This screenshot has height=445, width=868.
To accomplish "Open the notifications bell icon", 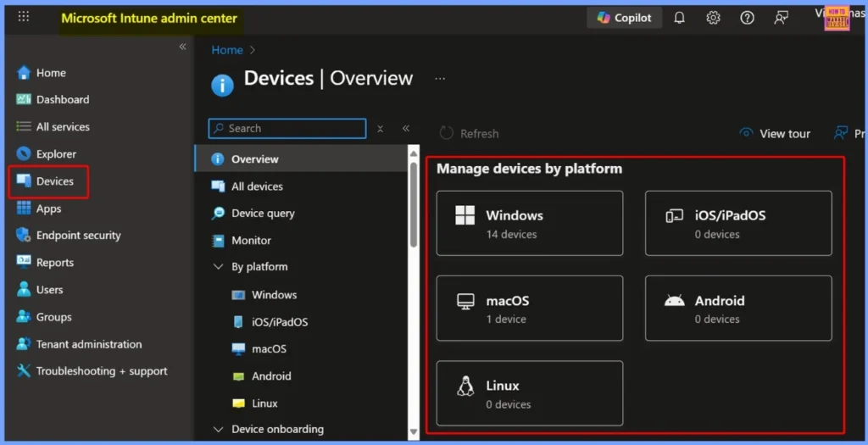I will coord(679,18).
